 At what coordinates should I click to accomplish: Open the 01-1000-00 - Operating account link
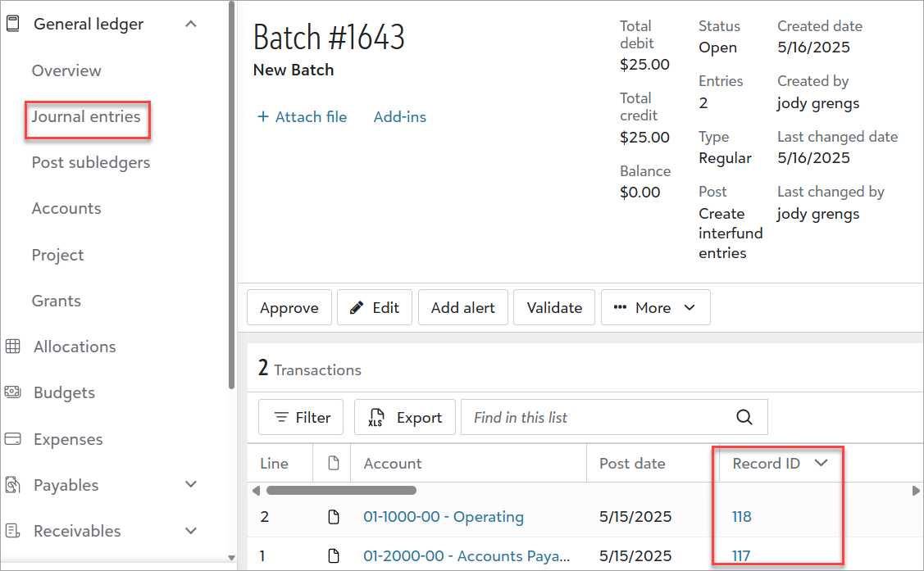click(443, 517)
